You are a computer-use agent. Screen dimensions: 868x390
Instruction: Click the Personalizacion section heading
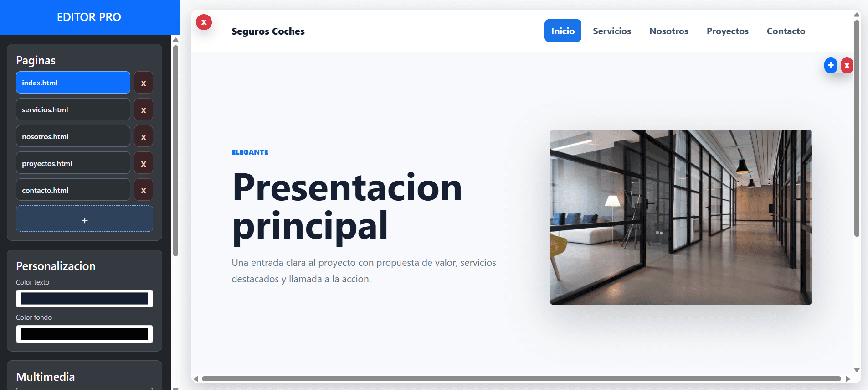[56, 266]
